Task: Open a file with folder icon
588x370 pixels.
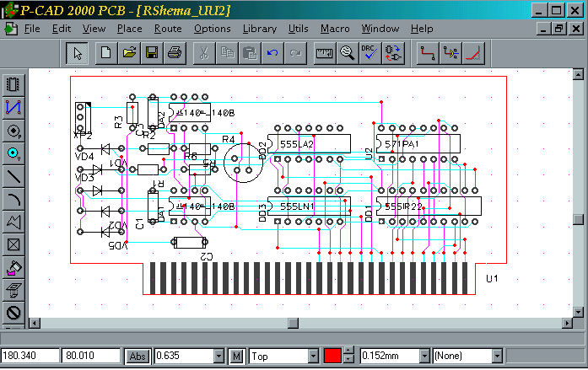Action: 129,53
